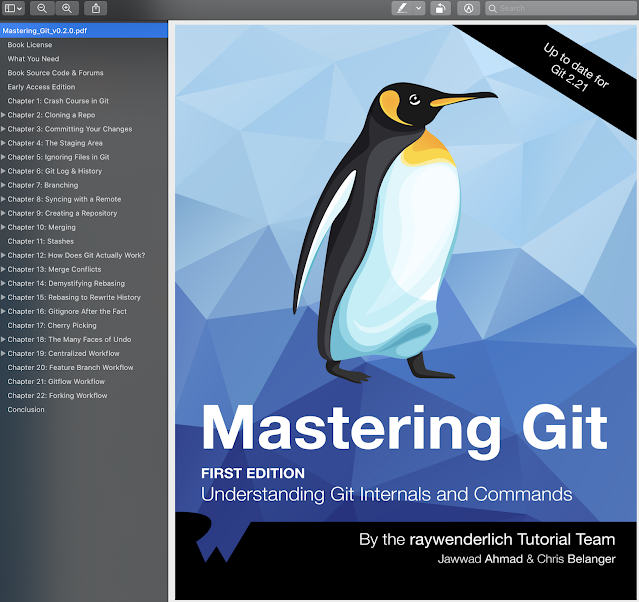Select Mastering_Git_v0.2.0.pdf in sidebar
Screen dimensions: 639x602
click(x=84, y=31)
